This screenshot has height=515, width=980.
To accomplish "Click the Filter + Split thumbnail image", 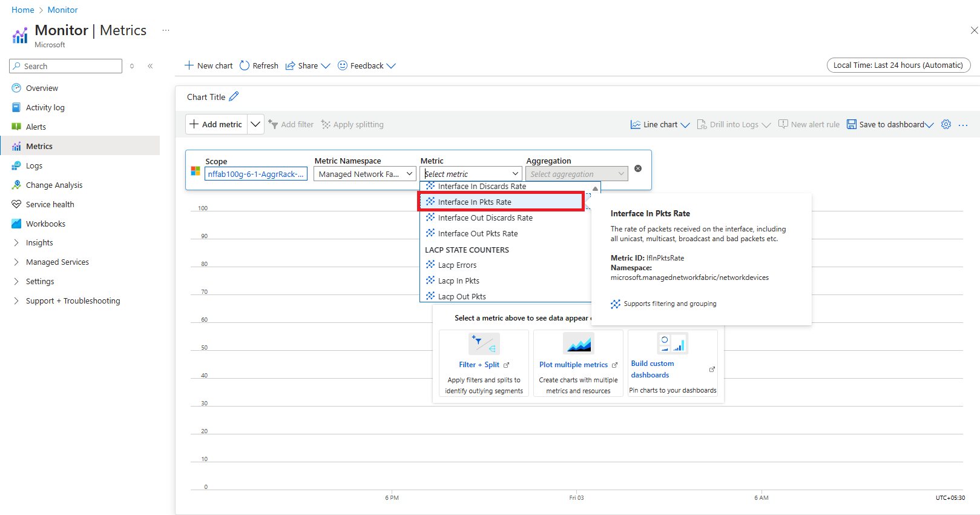I will [x=484, y=344].
